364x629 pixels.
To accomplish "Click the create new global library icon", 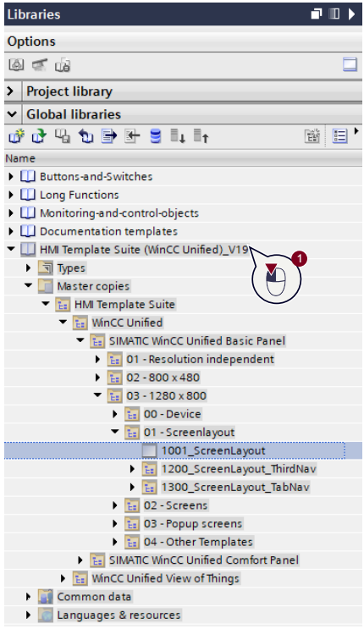I will click(16, 136).
